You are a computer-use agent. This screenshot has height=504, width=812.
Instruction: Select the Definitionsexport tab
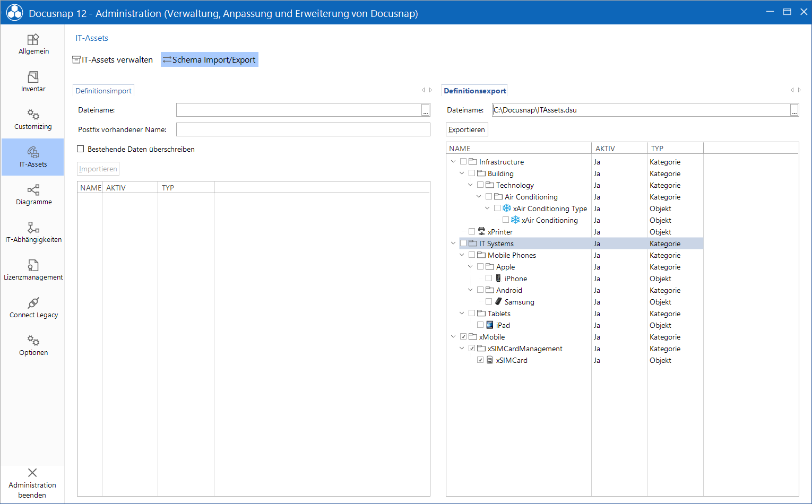pyautogui.click(x=474, y=91)
